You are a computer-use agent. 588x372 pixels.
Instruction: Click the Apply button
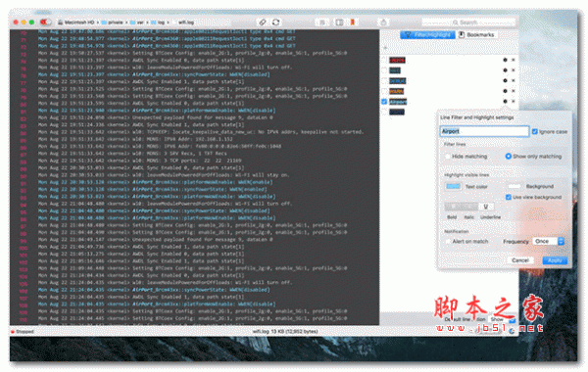tap(555, 260)
